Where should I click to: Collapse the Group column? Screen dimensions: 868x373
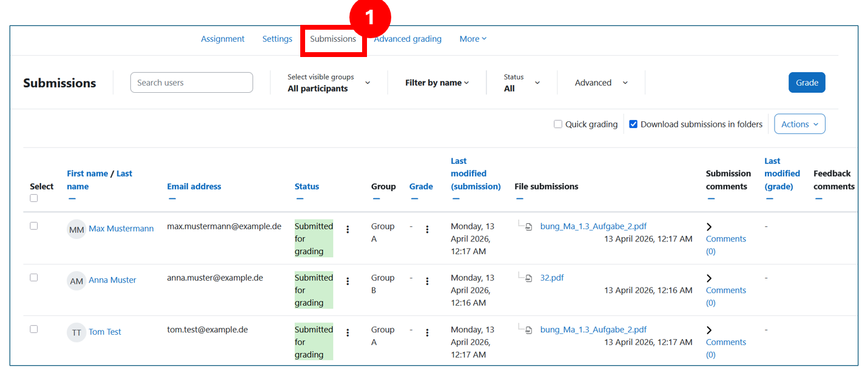click(376, 199)
